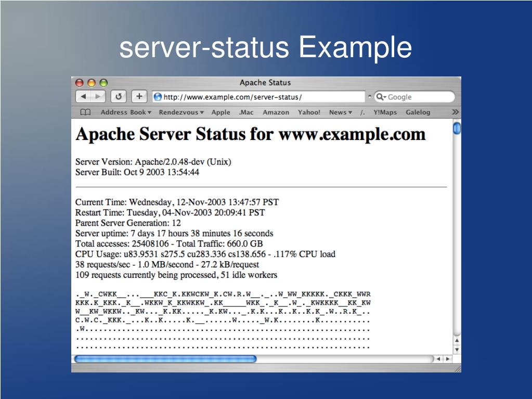
Task: Expand the News bookmarks folder
Action: click(341, 112)
